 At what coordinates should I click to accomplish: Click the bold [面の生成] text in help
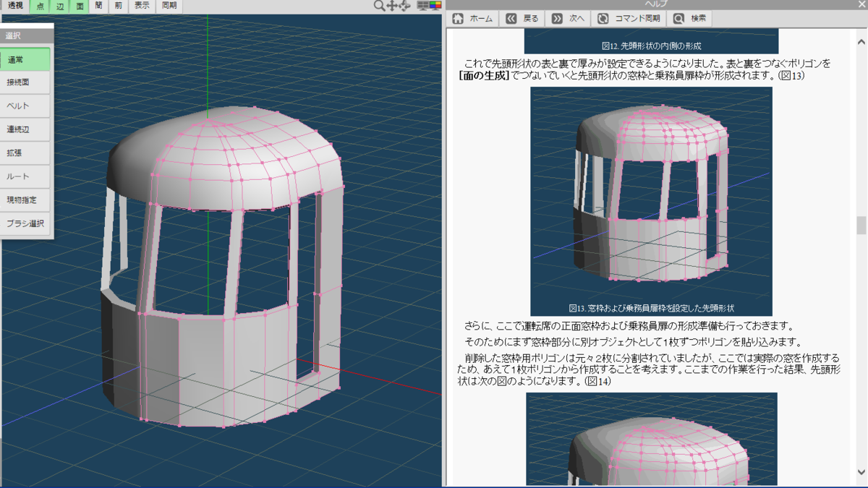coord(484,75)
